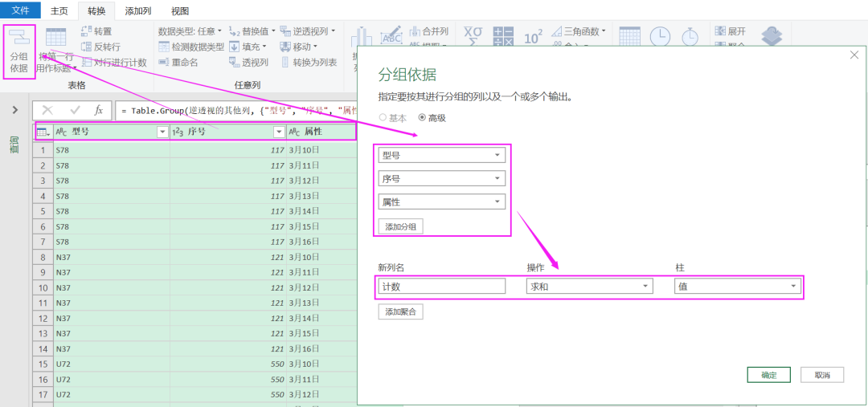
Task: Click the 反转行 (Reverse Rows) icon
Action: [x=86, y=47]
